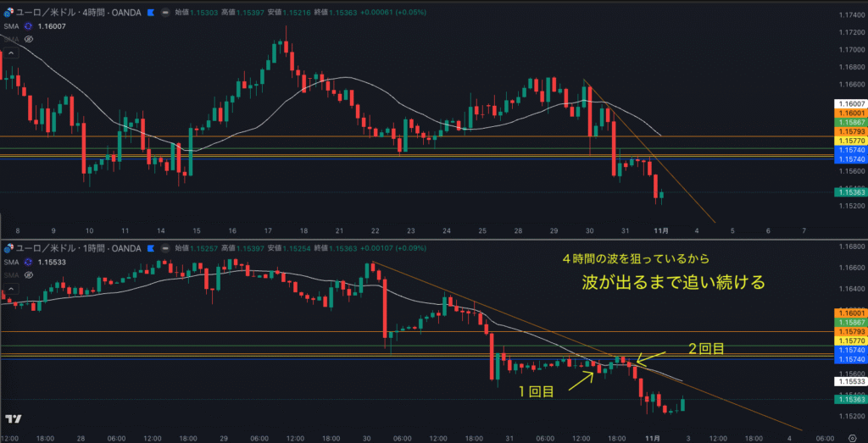Viewport: 868px width, 443px height.
Task: Click date 14 on the 4時間 time axis
Action: (x=160, y=230)
